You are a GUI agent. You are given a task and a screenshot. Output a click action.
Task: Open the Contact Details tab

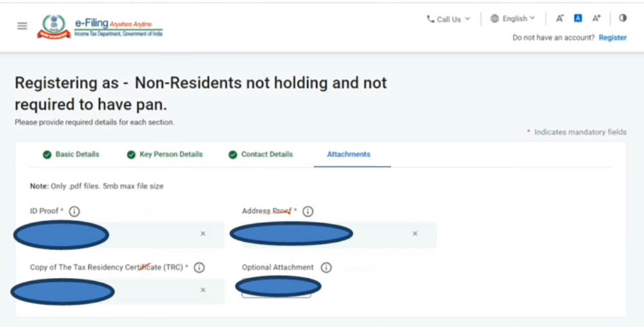tap(261, 155)
